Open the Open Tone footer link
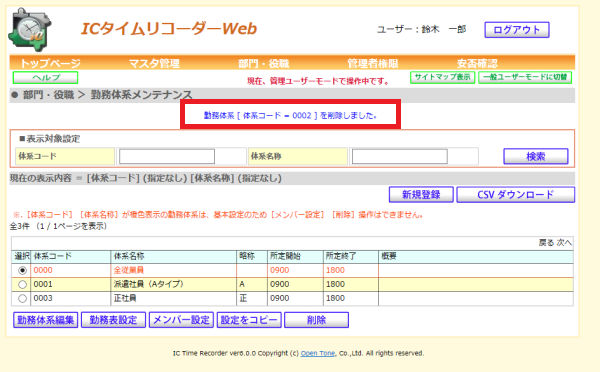Image resolution: width=600 pixels, height=372 pixels. [x=318, y=353]
